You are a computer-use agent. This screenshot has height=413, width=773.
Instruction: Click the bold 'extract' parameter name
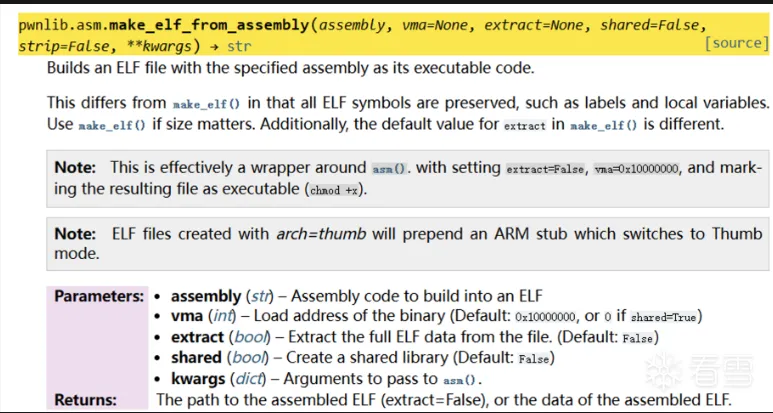tap(198, 337)
